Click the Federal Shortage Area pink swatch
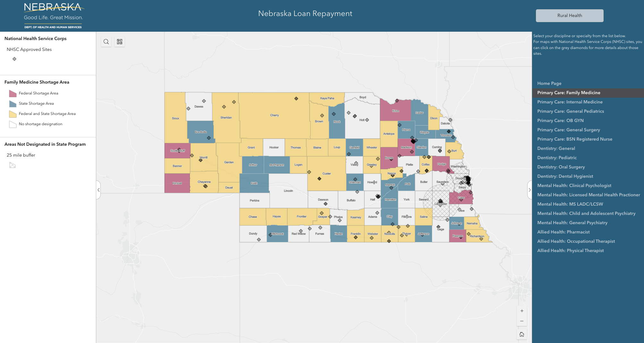644x343 pixels. 13,94
